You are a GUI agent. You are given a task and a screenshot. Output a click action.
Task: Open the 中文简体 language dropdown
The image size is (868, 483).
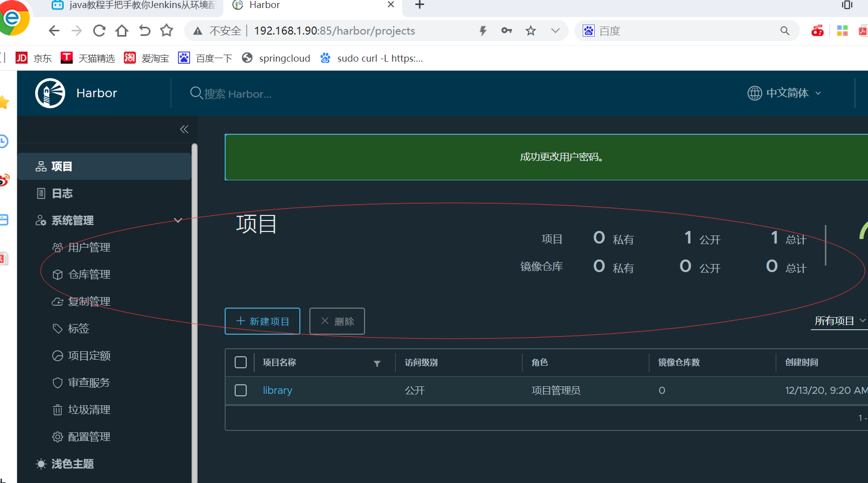tap(786, 93)
